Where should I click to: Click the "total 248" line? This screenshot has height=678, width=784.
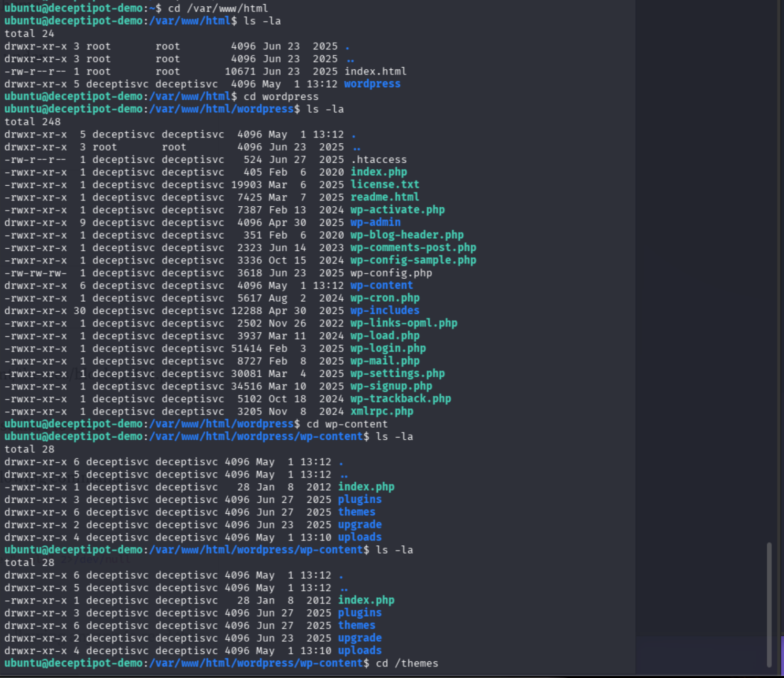(x=33, y=122)
